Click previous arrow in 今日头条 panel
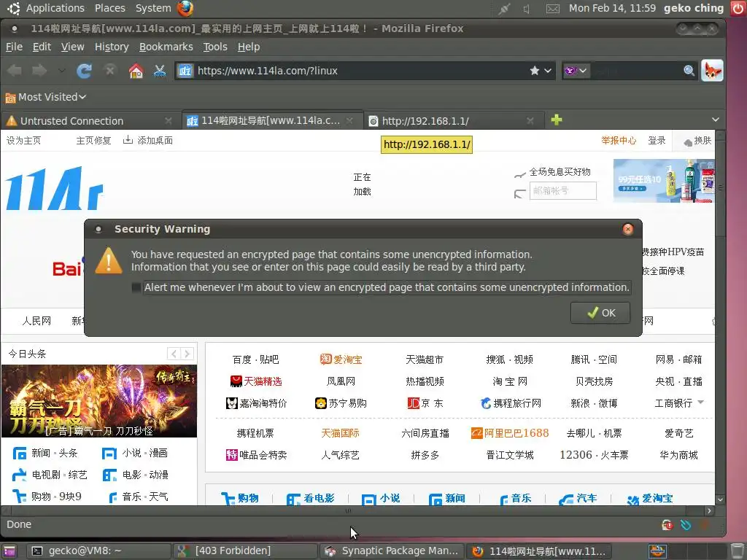This screenshot has width=747, height=560. [x=174, y=354]
